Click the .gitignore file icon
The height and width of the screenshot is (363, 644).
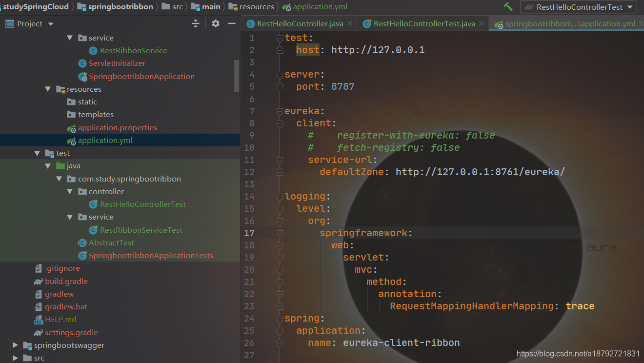tap(39, 268)
